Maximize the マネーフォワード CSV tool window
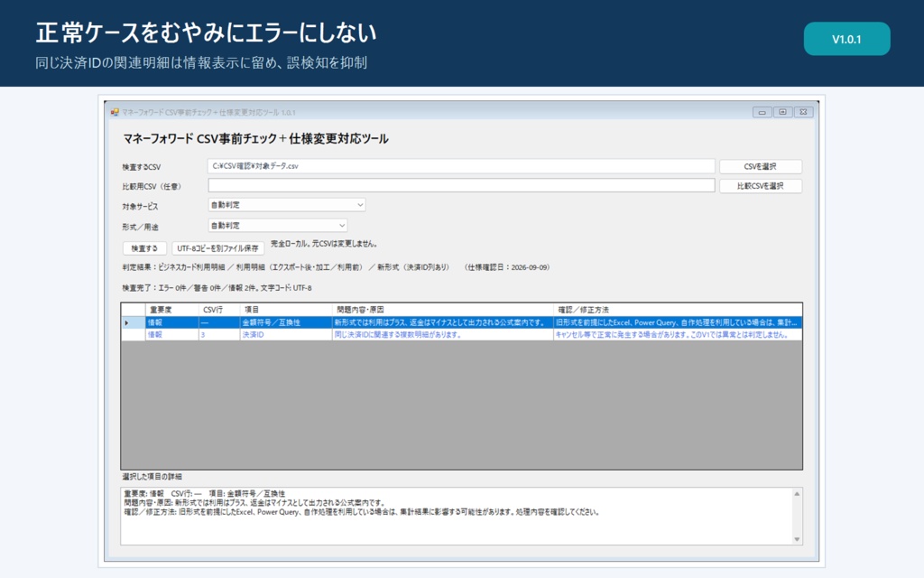This screenshot has height=578, width=924. point(782,112)
